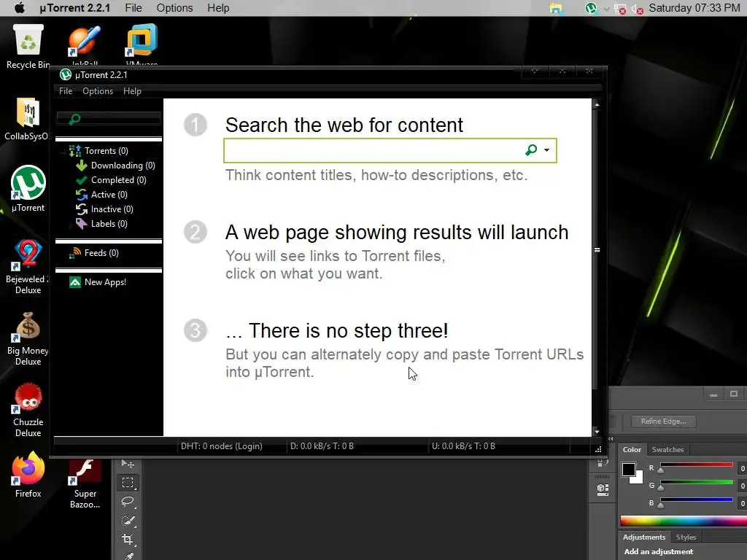Click the Photoshop background color swatch

pyautogui.click(x=638, y=478)
